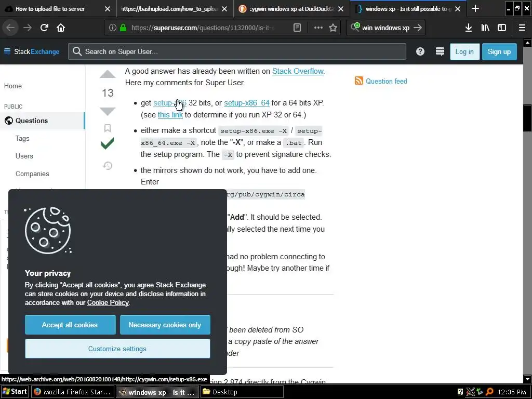Open Companies in left sidebar
Screen dimensions: 532x399
[32, 174]
